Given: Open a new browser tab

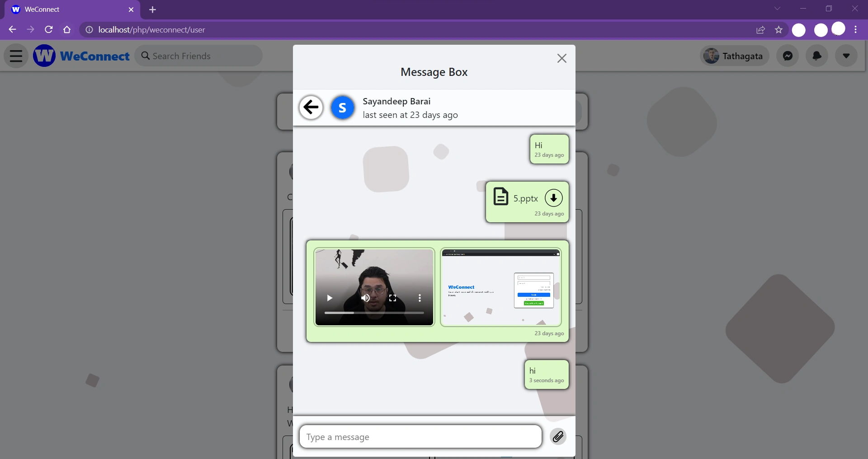Looking at the screenshot, I should (x=152, y=9).
